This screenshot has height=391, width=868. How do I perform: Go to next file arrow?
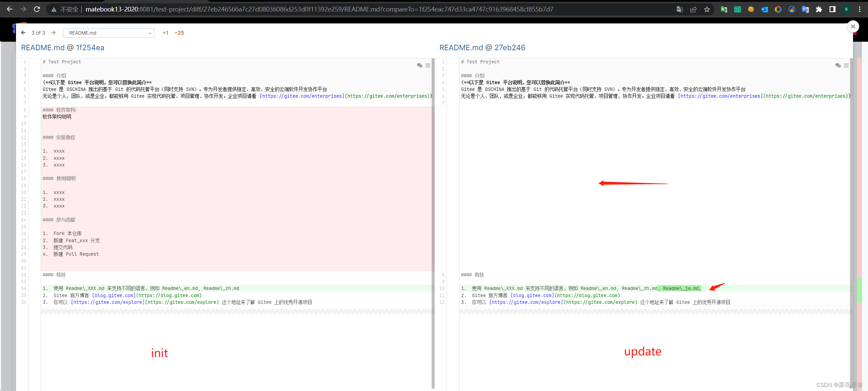(53, 33)
